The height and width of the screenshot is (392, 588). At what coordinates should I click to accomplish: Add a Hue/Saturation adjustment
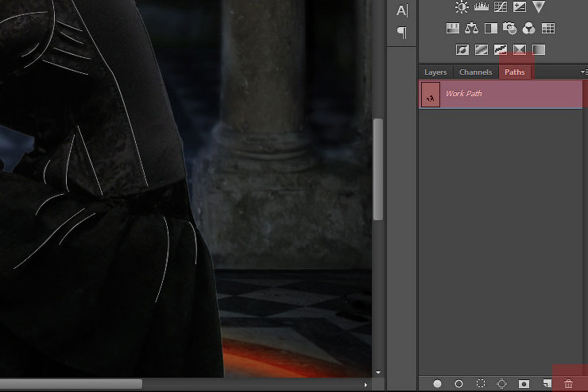[x=453, y=29]
